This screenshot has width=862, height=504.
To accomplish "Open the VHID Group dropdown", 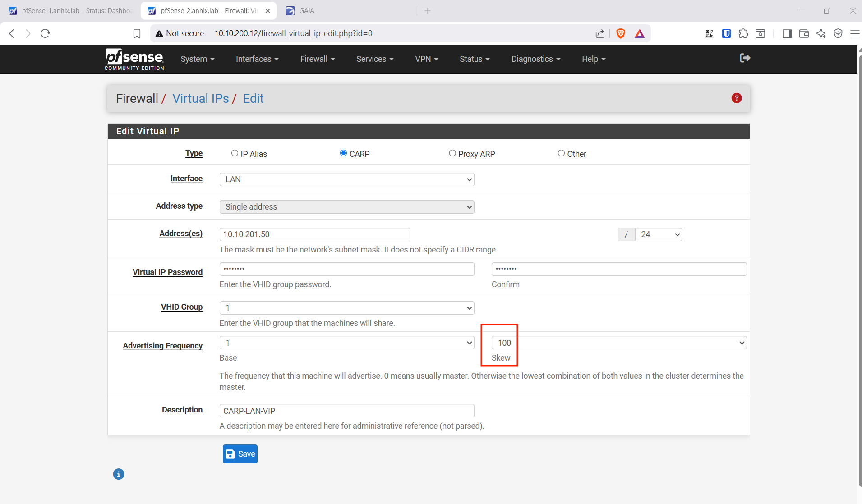I will [347, 308].
